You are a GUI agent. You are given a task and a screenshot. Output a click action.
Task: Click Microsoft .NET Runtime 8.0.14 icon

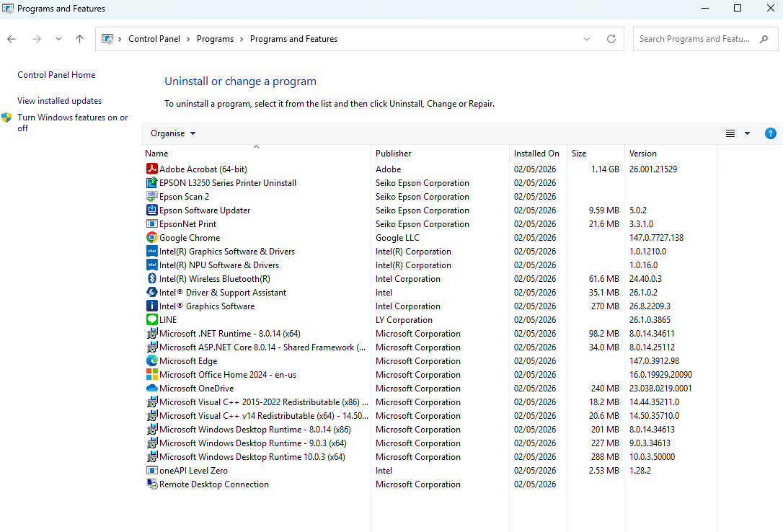tap(152, 333)
